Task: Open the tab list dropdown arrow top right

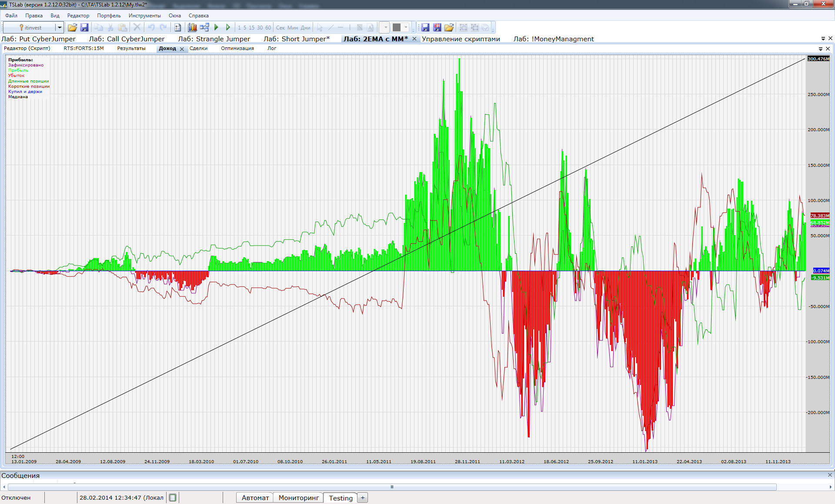Action: [823, 39]
